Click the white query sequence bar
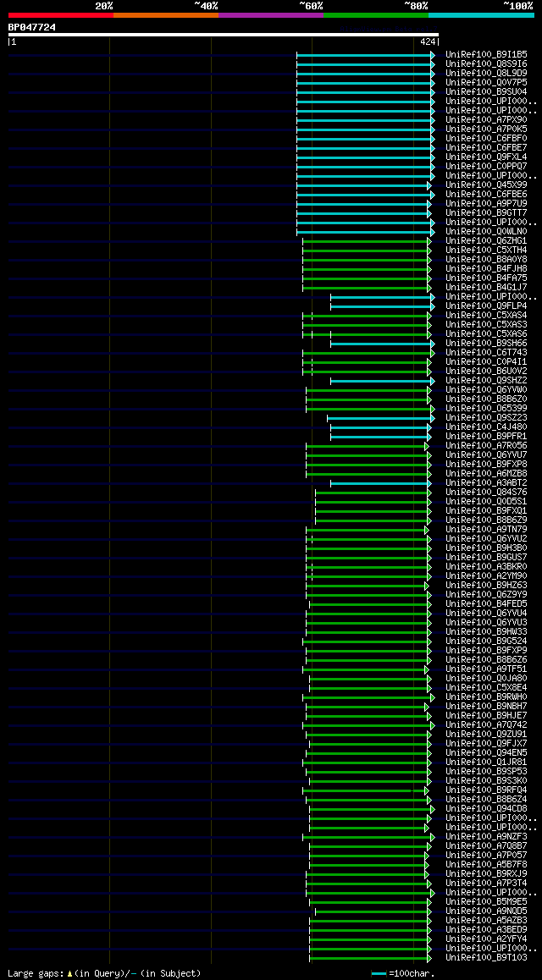Image resolution: width=542 pixels, height=980 pixels. pos(224,35)
